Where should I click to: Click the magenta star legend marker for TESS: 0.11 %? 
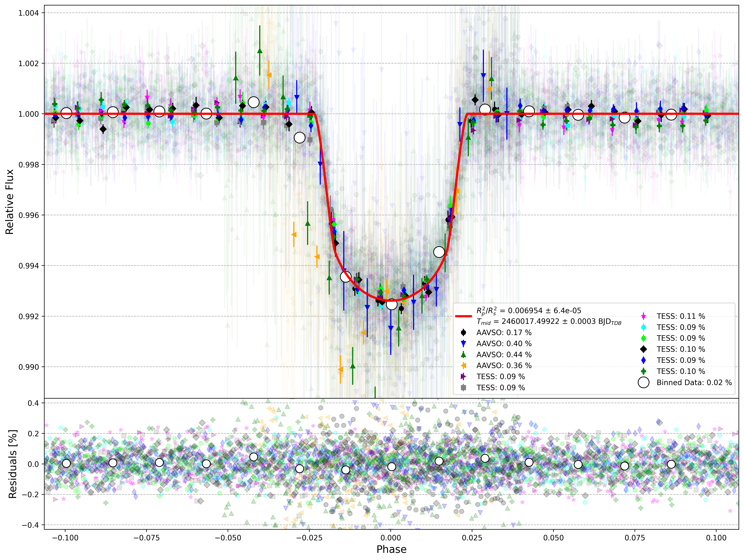[644, 316]
